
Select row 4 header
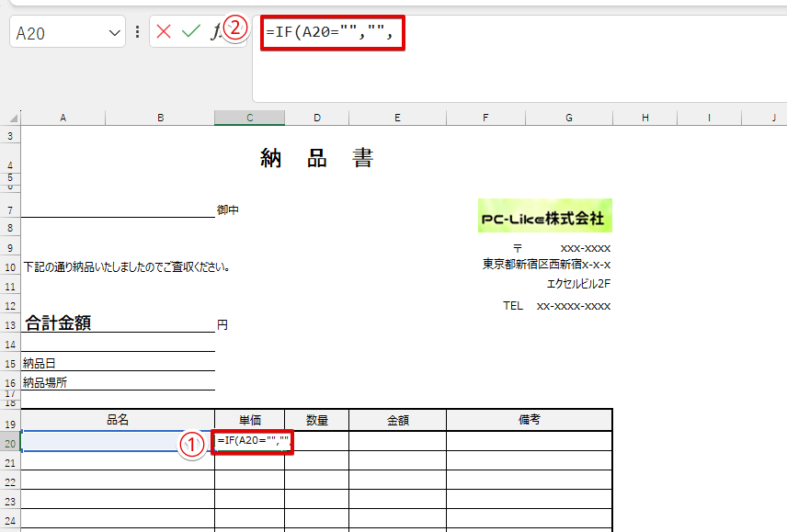10,158
